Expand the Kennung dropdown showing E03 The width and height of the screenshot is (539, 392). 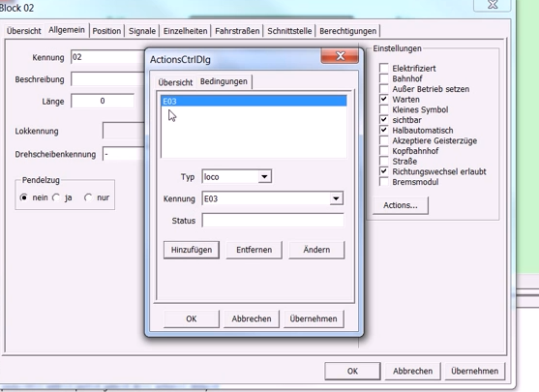click(336, 198)
